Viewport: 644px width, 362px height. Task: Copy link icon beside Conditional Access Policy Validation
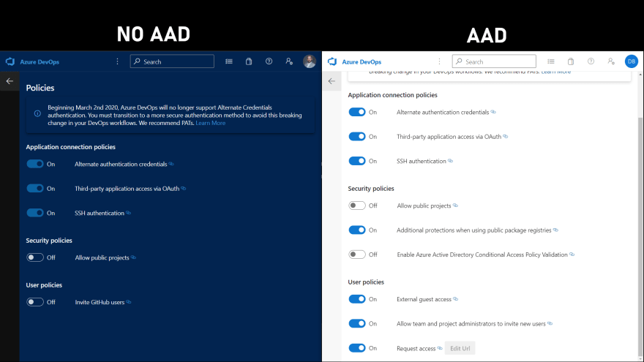pos(572,254)
